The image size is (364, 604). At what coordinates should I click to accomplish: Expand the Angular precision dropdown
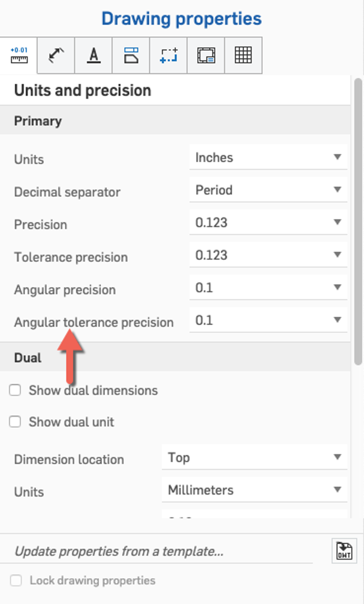(x=268, y=287)
